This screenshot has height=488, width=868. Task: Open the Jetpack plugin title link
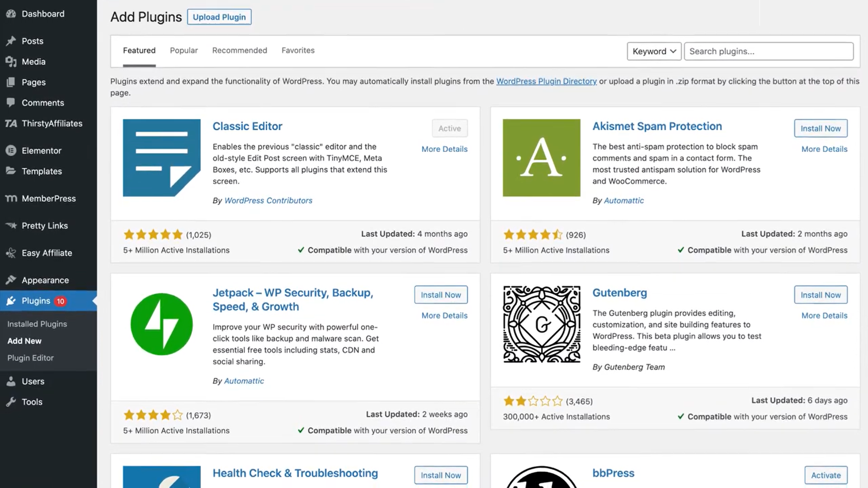[x=293, y=300]
